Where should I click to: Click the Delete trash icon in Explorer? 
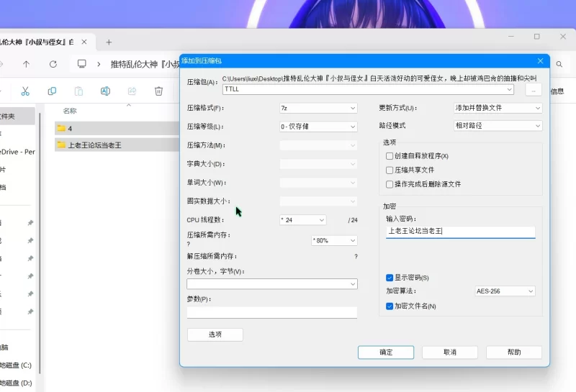pos(158,91)
